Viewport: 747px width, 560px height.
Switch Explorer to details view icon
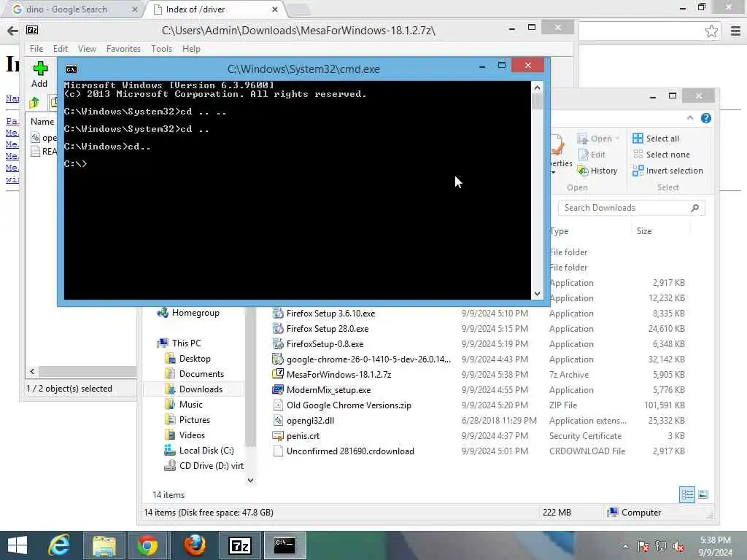[x=687, y=494]
